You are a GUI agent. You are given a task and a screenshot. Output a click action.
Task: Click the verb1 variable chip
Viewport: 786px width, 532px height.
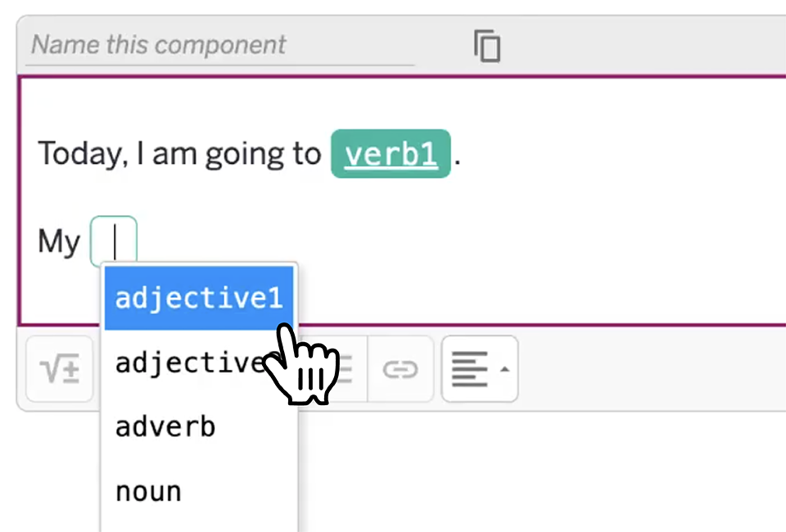(391, 154)
